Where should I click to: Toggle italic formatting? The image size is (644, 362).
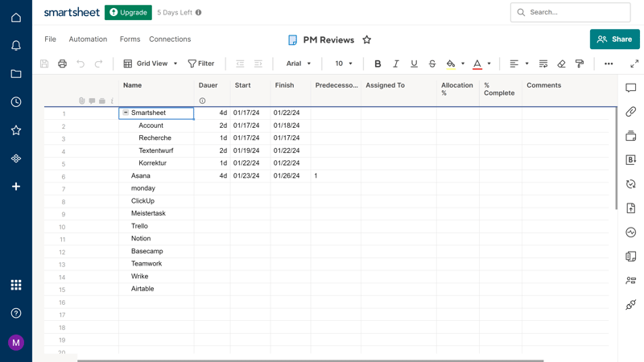click(x=395, y=64)
